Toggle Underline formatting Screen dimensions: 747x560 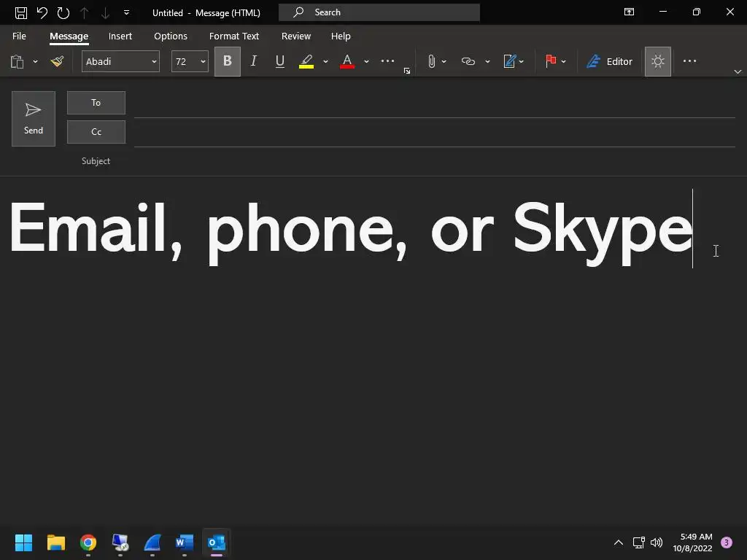tap(280, 61)
